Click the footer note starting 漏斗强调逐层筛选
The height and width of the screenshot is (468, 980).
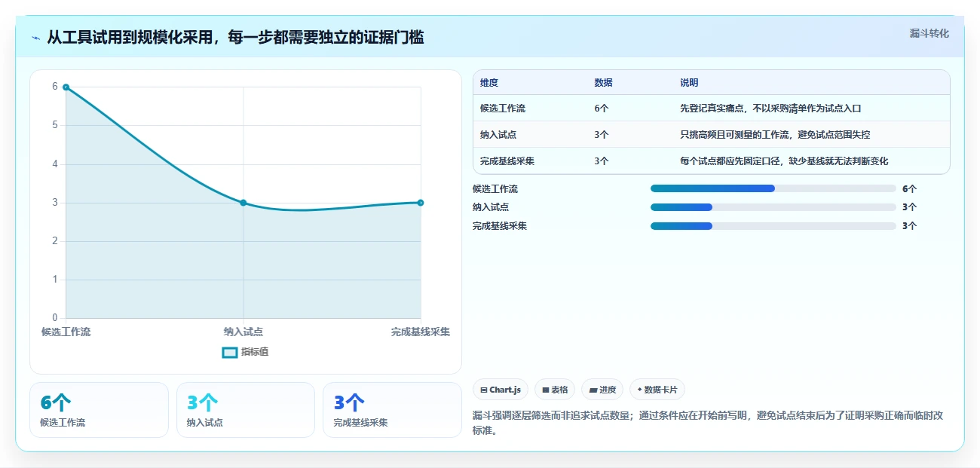pos(708,423)
